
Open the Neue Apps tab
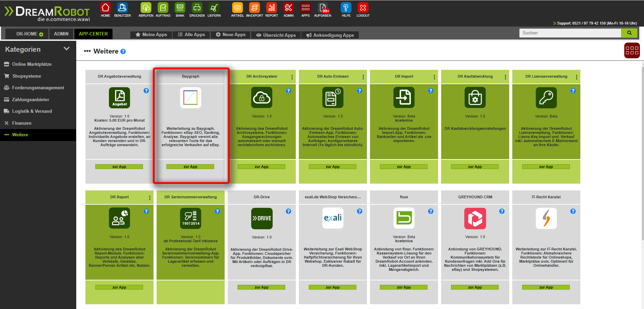point(230,35)
